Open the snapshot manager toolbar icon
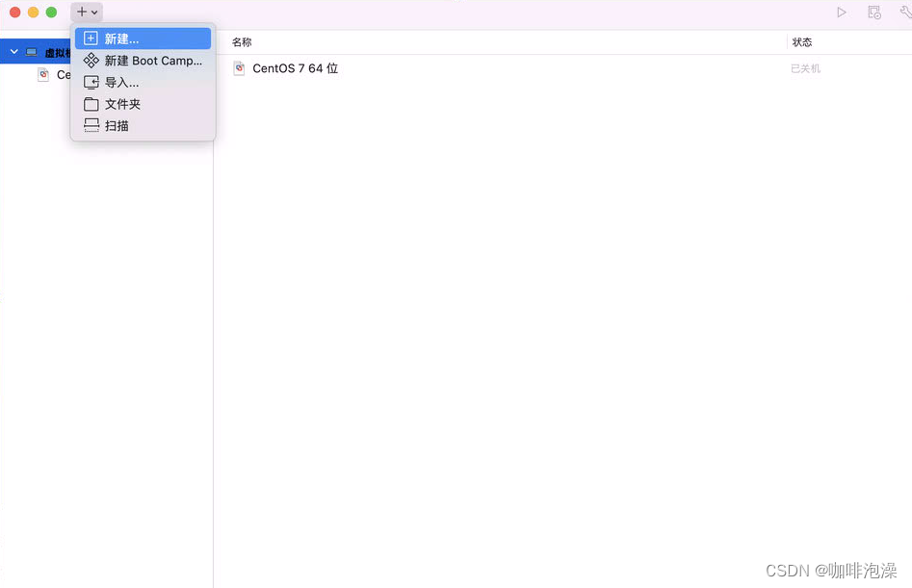This screenshot has width=912, height=588. point(874,13)
